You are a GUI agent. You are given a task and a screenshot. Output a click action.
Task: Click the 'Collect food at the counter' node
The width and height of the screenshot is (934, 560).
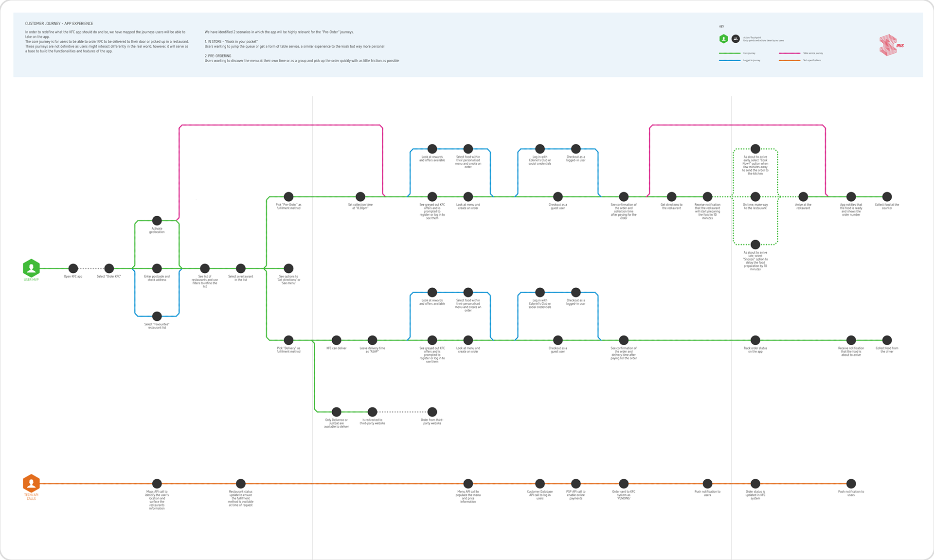[x=887, y=197]
